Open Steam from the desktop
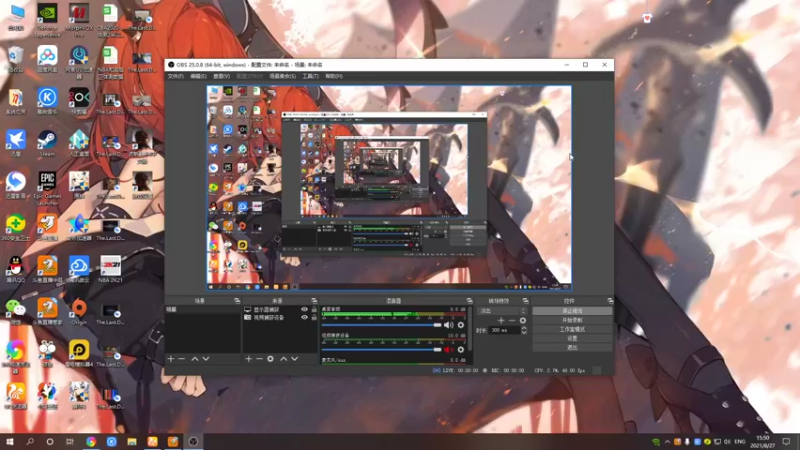This screenshot has width=800, height=450. click(47, 143)
